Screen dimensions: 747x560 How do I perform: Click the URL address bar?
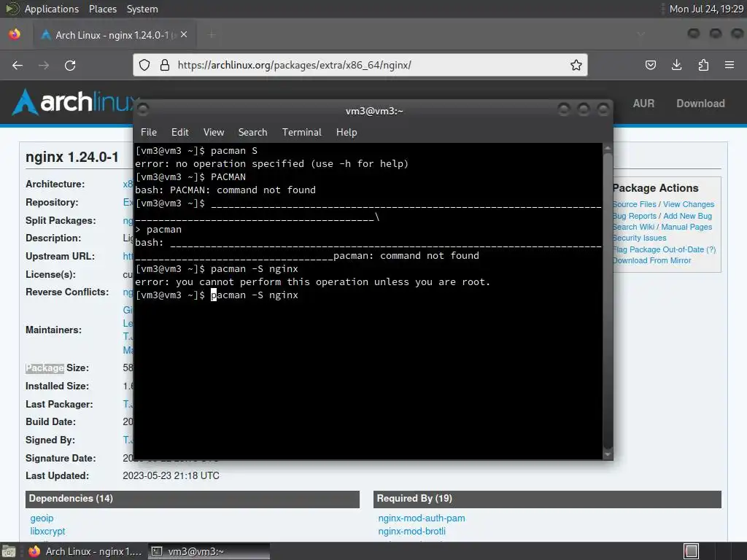click(x=360, y=65)
